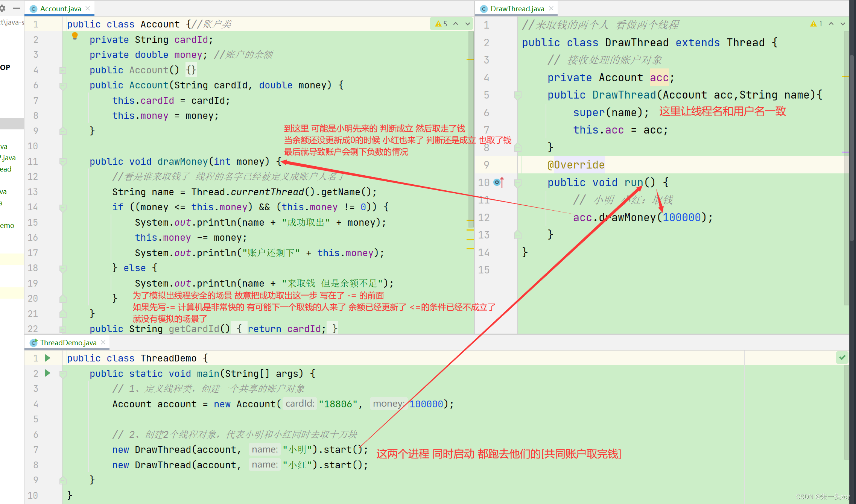Expand the folded Account() constructor on line 4

tap(63, 70)
